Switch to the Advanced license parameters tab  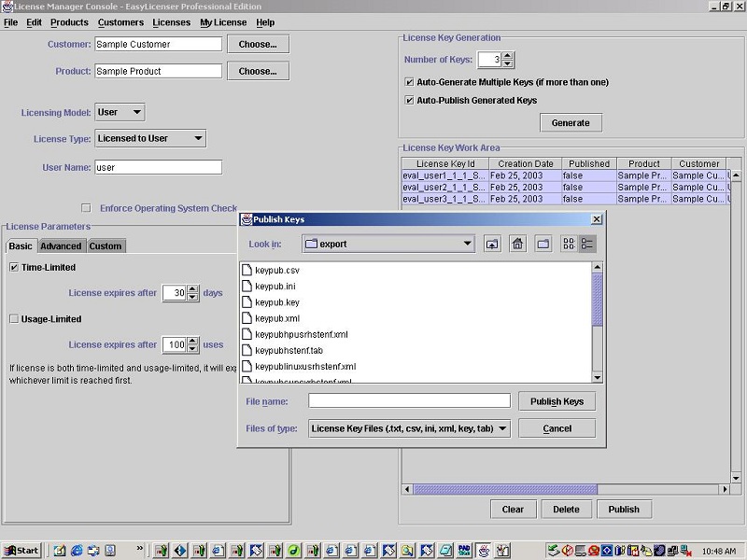pos(61,246)
